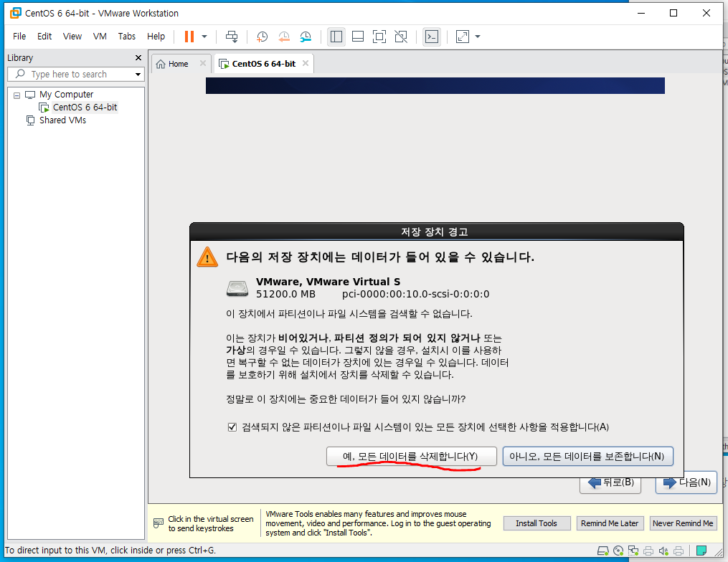
Task: Click the CD/DVD drive status icon
Action: (618, 551)
